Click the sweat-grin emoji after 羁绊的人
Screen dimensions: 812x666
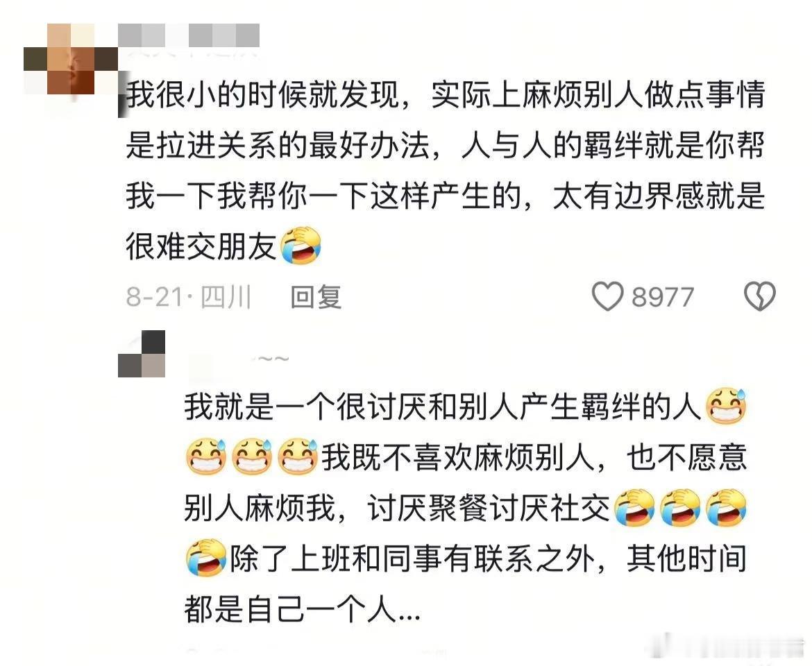pyautogui.click(x=727, y=407)
